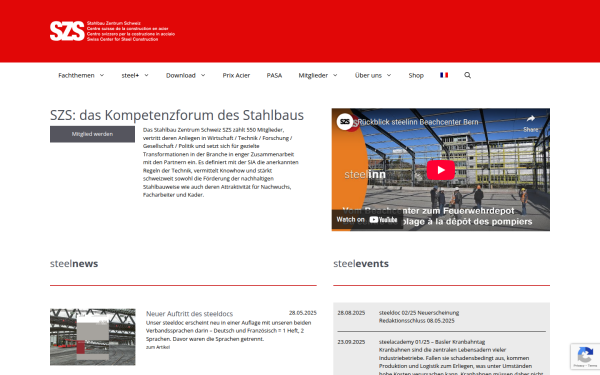The width and height of the screenshot is (600, 375).
Task: Click steeldoc 02/25 Neuerscheinung event
Action: pos(419,313)
